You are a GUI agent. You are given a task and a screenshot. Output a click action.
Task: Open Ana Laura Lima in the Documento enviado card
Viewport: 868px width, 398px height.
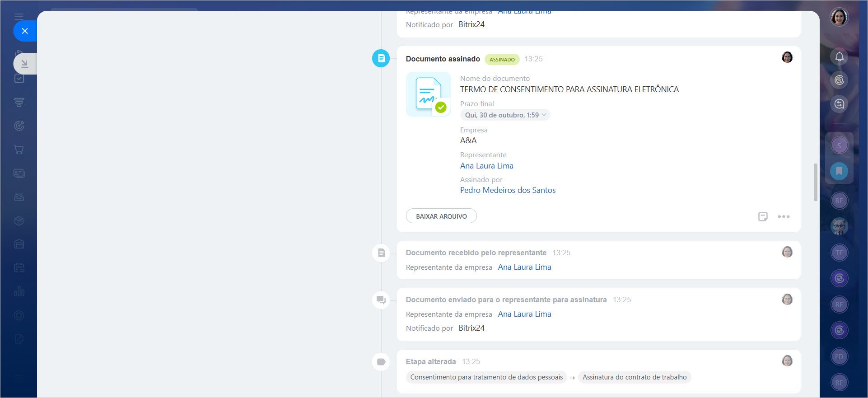click(x=524, y=314)
